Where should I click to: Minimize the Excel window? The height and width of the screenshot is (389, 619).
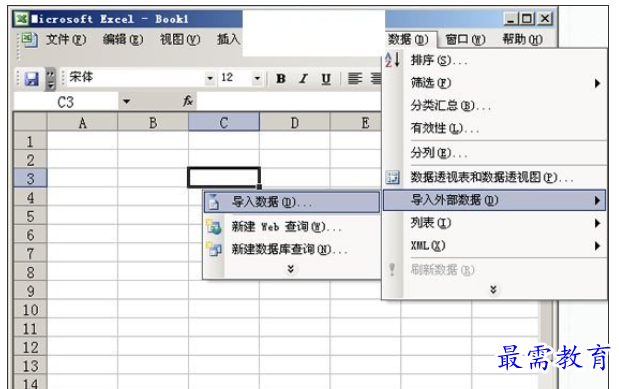[511, 18]
